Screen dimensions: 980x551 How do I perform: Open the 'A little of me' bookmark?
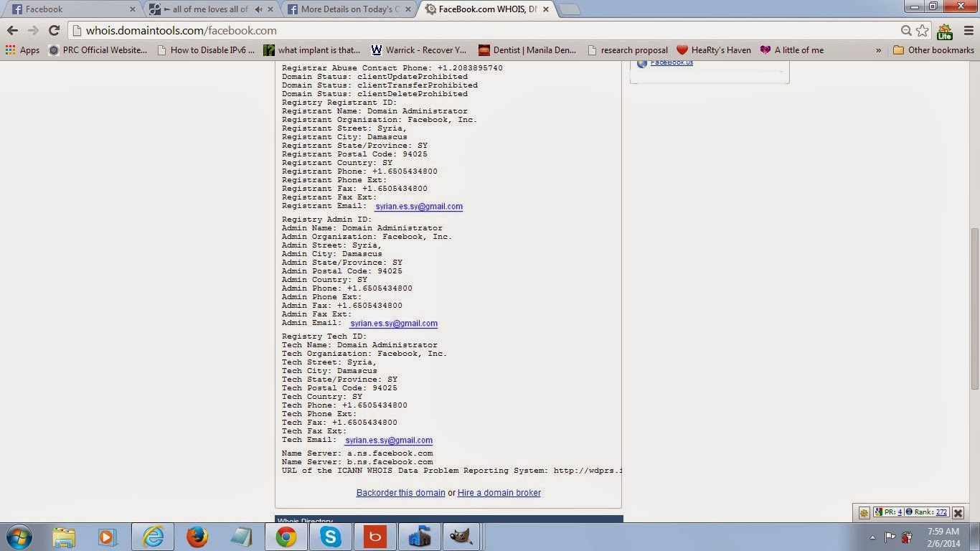792,50
